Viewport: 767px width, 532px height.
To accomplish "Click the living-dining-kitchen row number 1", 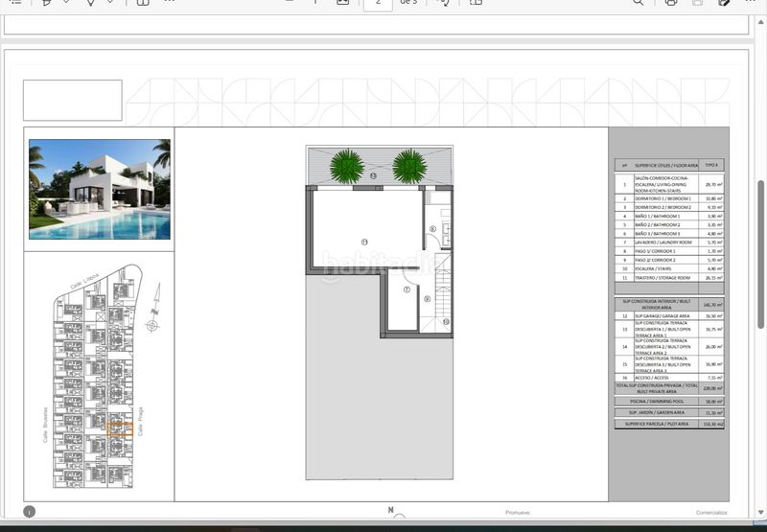I will (625, 185).
